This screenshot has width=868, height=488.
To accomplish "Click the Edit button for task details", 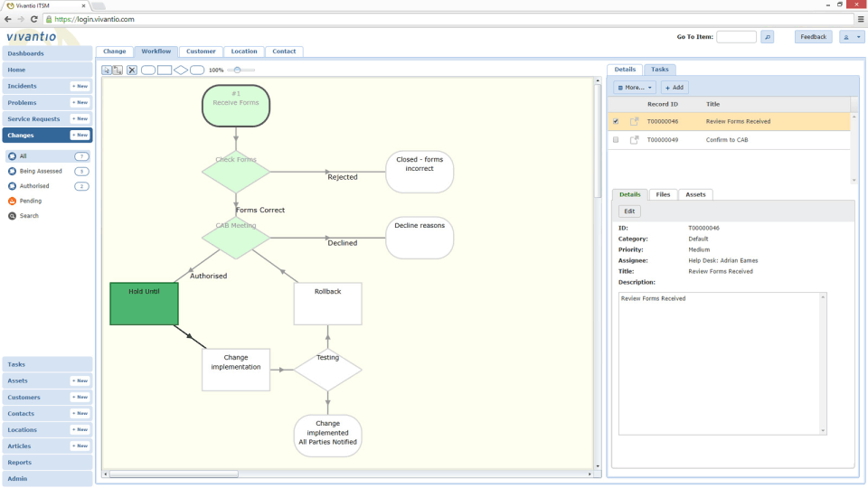I will [x=629, y=211].
